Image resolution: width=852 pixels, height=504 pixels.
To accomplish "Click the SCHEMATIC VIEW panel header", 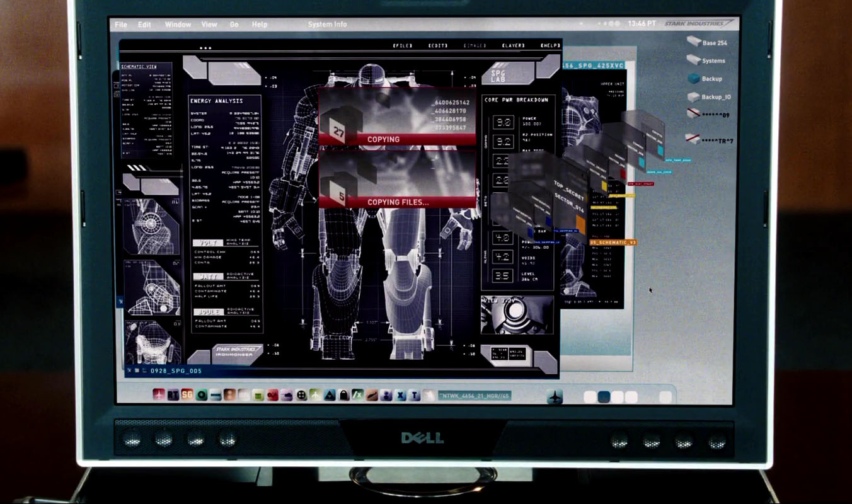I will (x=139, y=66).
